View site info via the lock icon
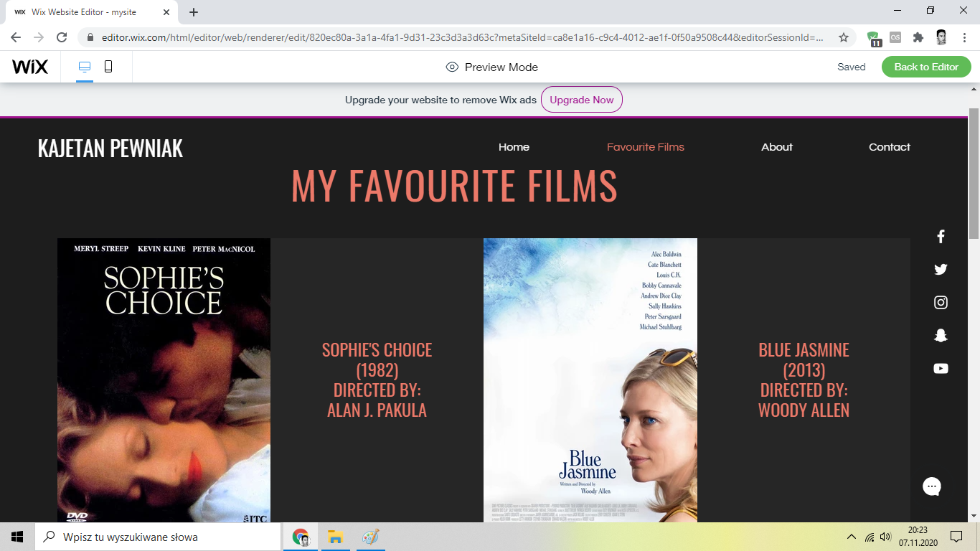Image resolution: width=980 pixels, height=551 pixels. [90, 37]
